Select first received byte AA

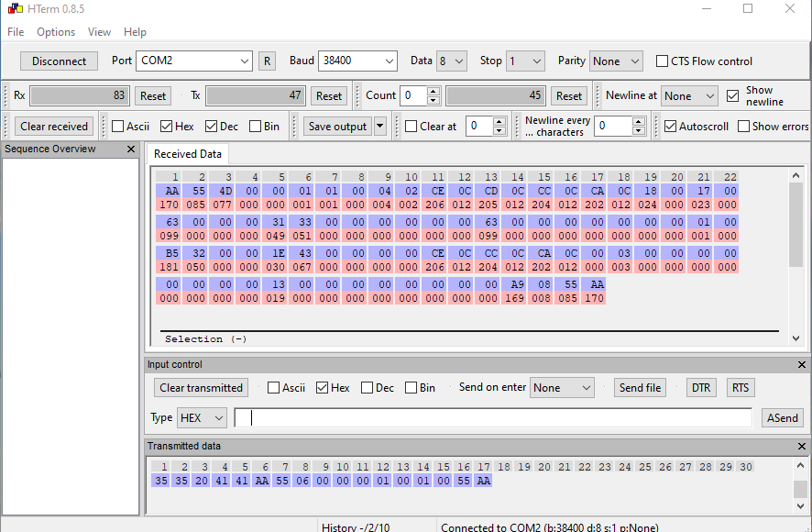pos(169,191)
